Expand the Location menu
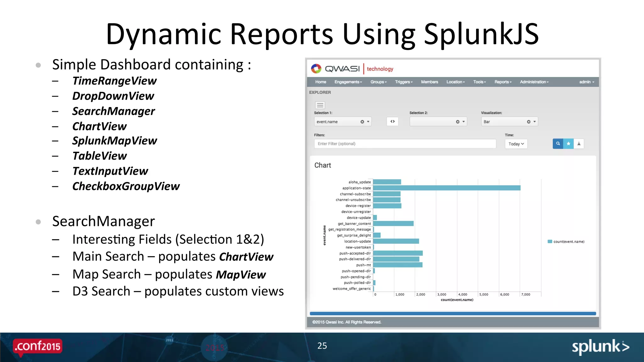644x362 pixels. tap(456, 82)
